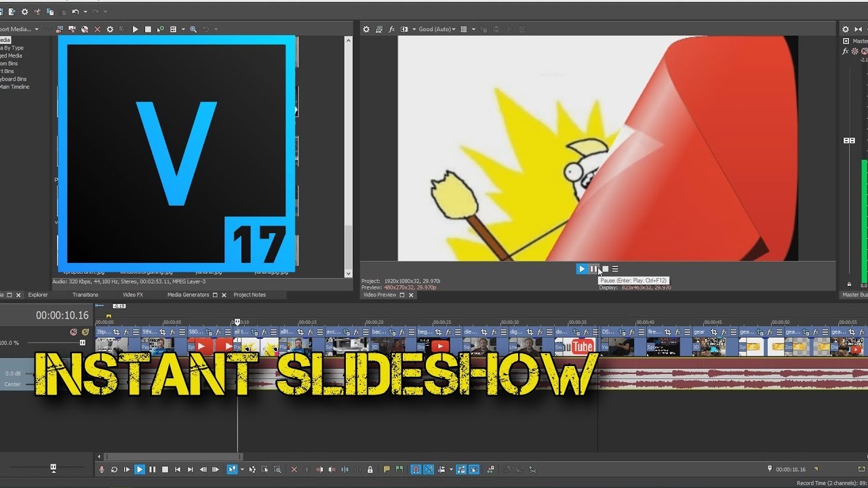Toggle Loop Playback
Image resolution: width=868 pixels, height=488 pixels.
[x=114, y=469]
